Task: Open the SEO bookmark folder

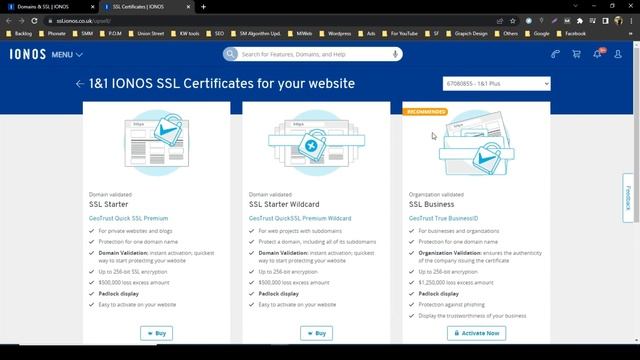Action: point(216,34)
